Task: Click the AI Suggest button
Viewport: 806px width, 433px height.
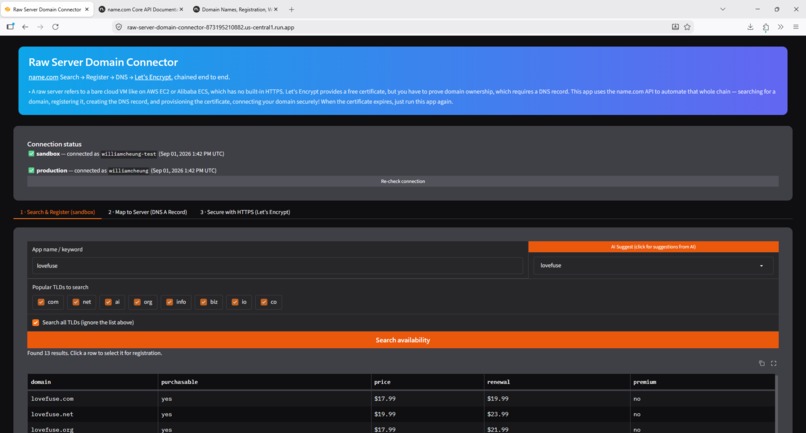Action: tap(653, 247)
